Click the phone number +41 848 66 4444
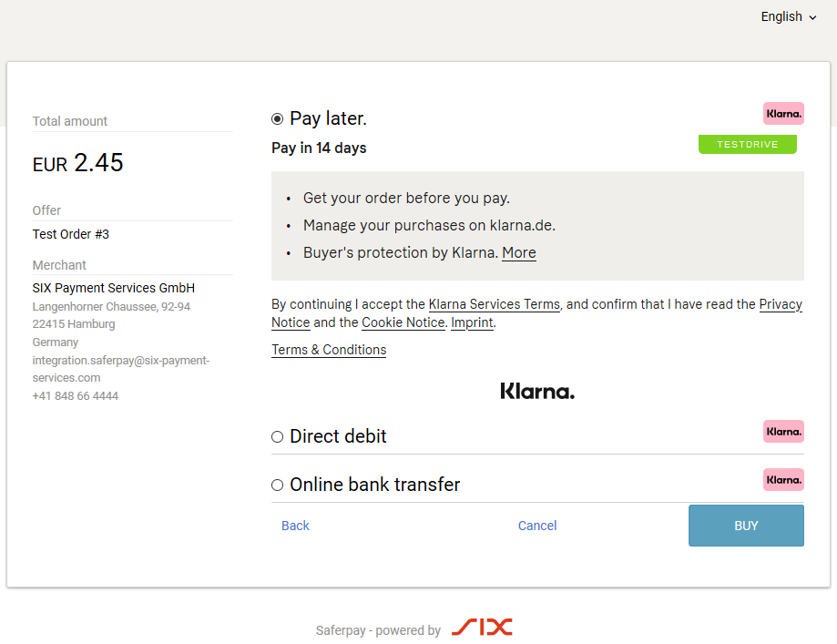The width and height of the screenshot is (837, 644). (76, 396)
